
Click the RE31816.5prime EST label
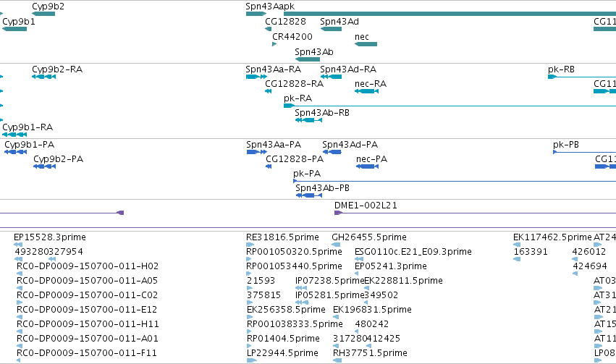282,237
